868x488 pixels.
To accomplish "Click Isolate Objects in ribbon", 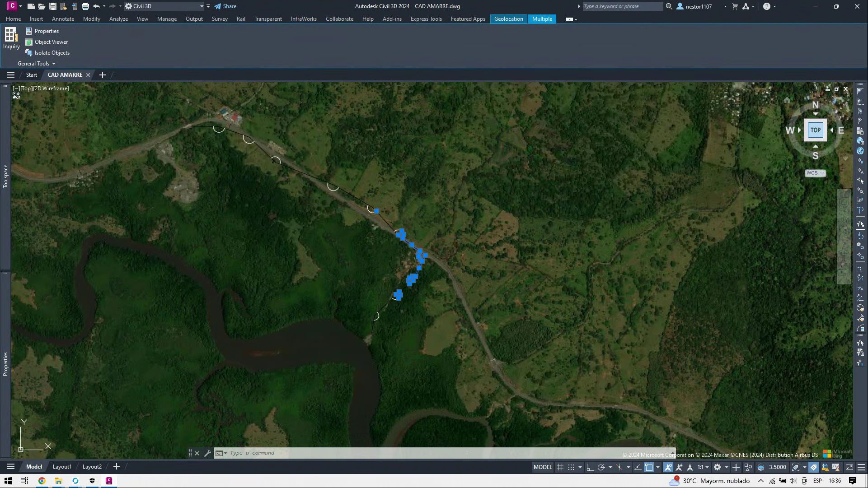I will point(52,53).
